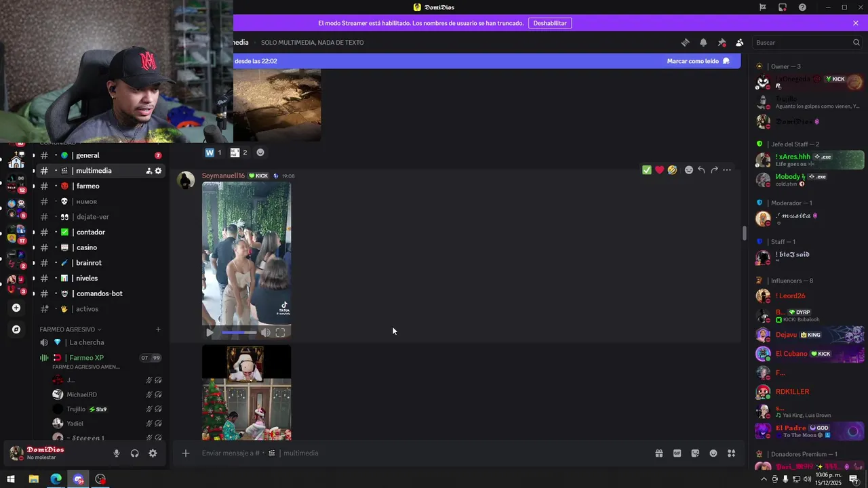
Task: Dismiss the streamer mode purple banner
Action: [856, 23]
